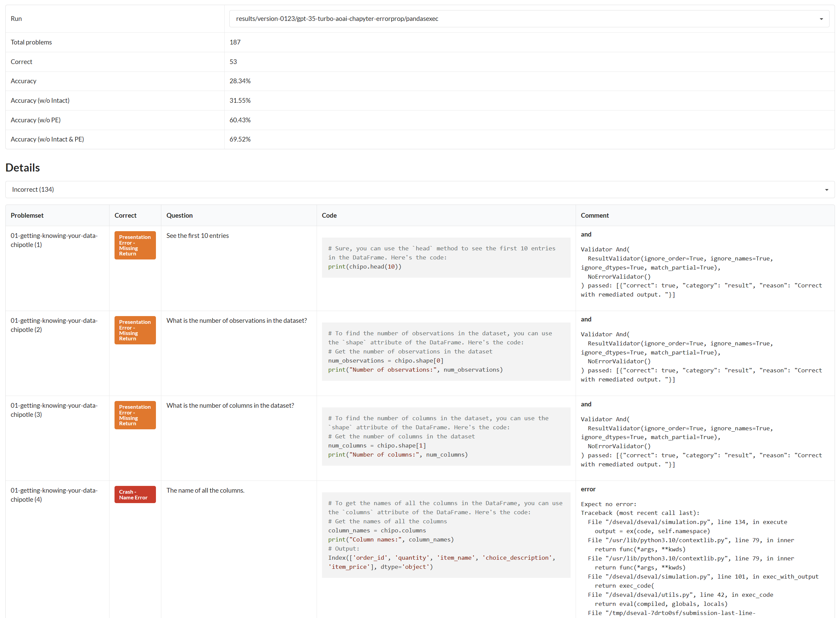The width and height of the screenshot is (840, 618).
Task: Select the 01-getting-knowing-your-data-chipotle (4) cell
Action: coord(54,495)
